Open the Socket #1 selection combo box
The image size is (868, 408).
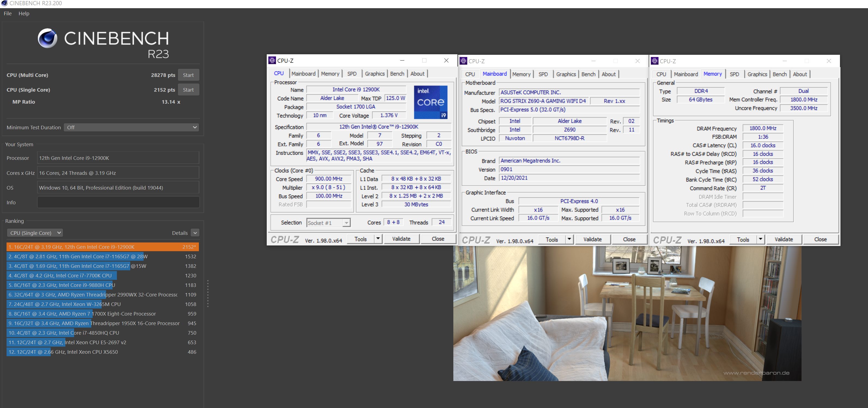click(x=328, y=223)
